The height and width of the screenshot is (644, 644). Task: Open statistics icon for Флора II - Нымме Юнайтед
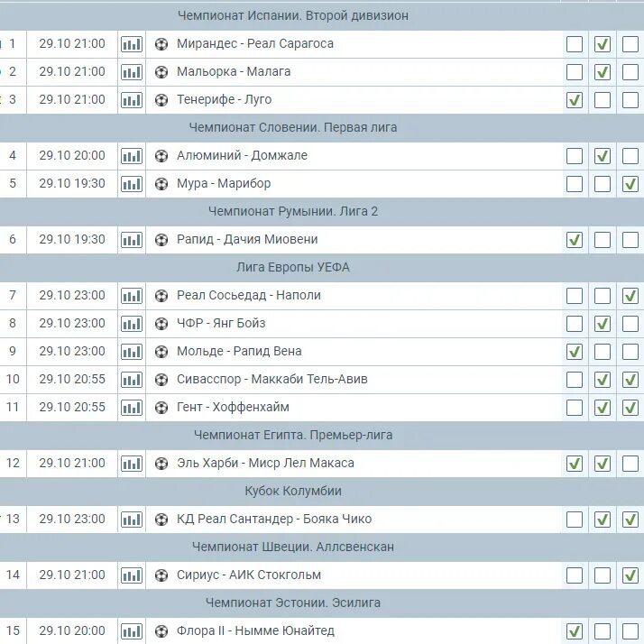132,630
